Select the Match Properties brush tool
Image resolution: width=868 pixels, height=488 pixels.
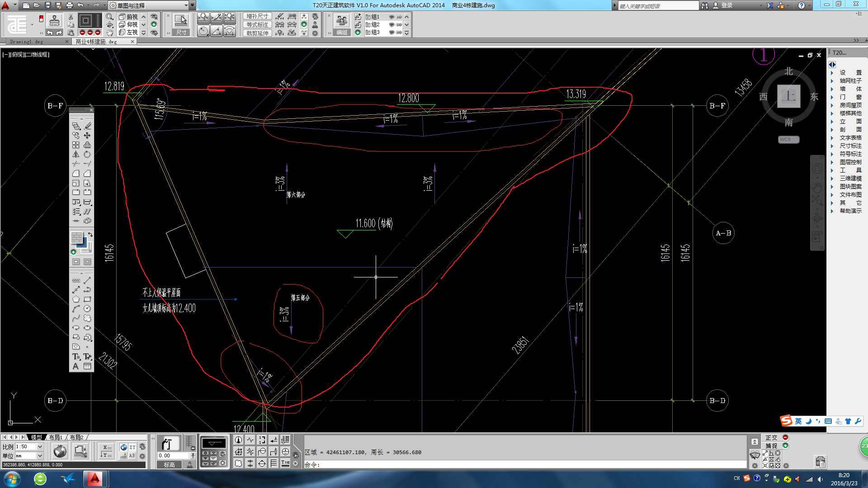click(87, 126)
